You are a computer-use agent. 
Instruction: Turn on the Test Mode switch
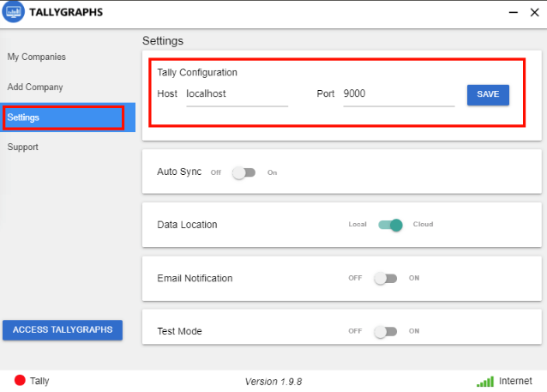point(386,331)
